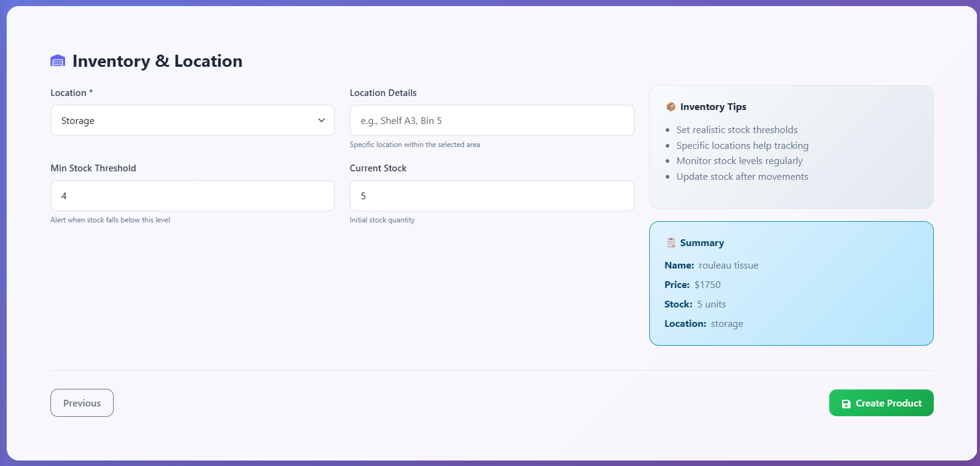This screenshot has width=980, height=466.
Task: Focus the Min Stock Threshold field
Action: [193, 196]
